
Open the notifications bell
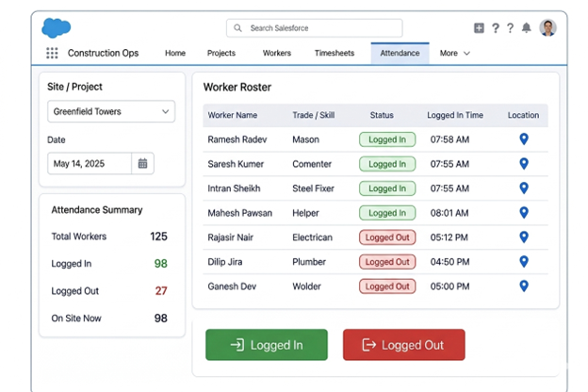527,27
